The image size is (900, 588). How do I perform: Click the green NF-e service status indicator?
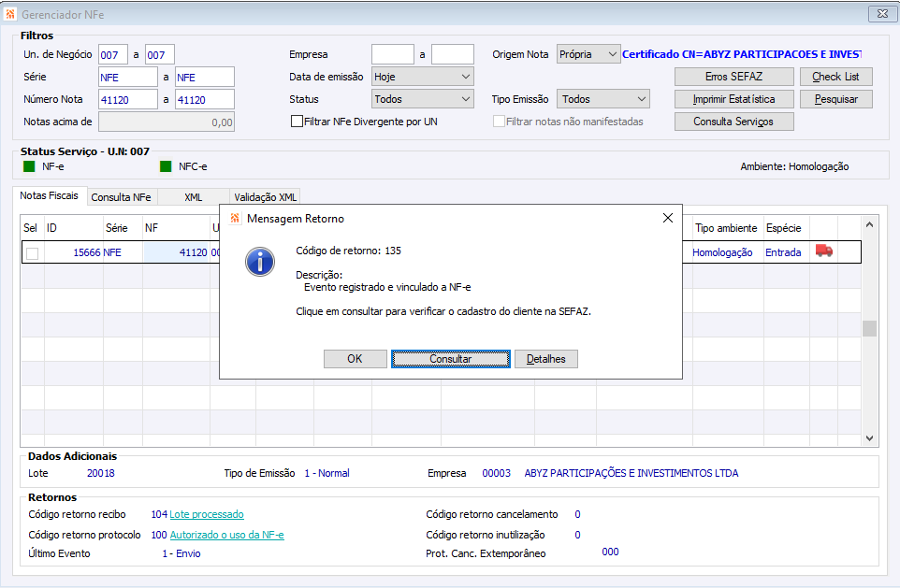(x=29, y=166)
